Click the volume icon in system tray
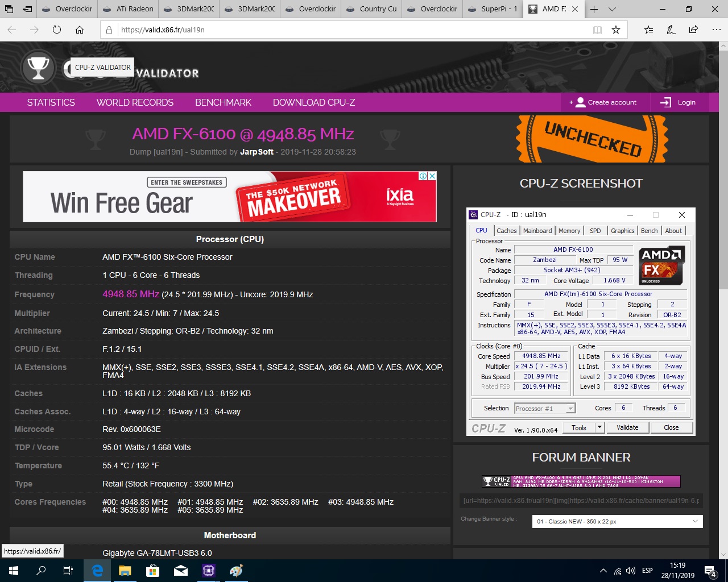Image resolution: width=728 pixels, height=582 pixels. click(630, 571)
